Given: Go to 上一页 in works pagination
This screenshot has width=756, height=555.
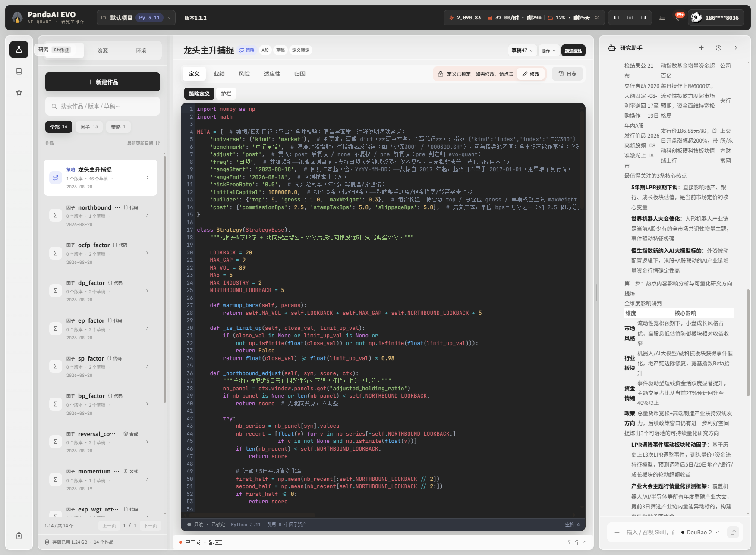Looking at the screenshot, I should point(109,526).
